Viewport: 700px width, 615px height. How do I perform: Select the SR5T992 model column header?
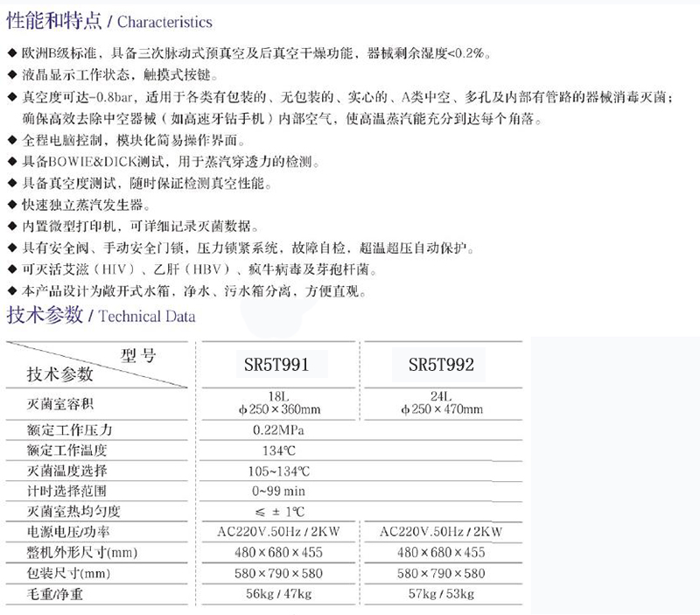coord(441,365)
